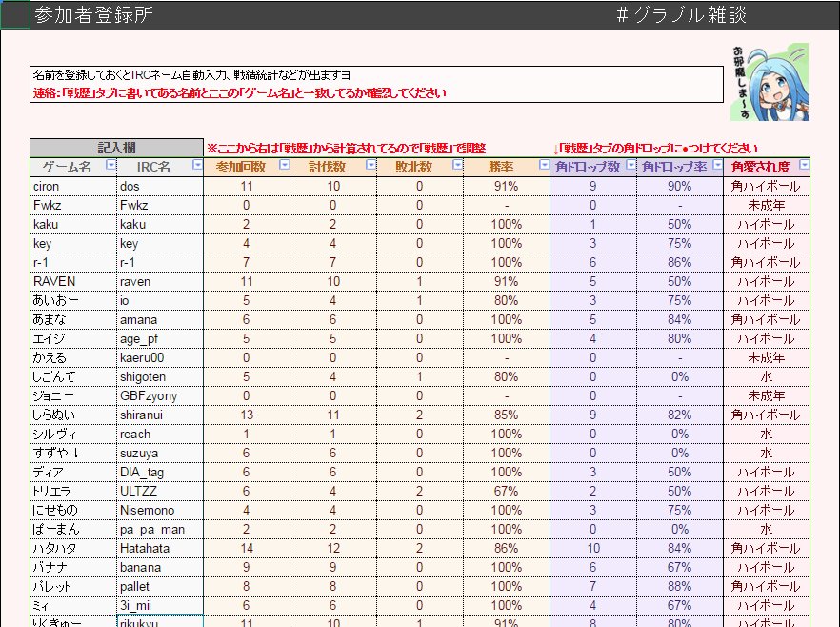Viewport: 840px width, 627px height.
Task: Select IRC name cell banana
Action: tap(160, 568)
